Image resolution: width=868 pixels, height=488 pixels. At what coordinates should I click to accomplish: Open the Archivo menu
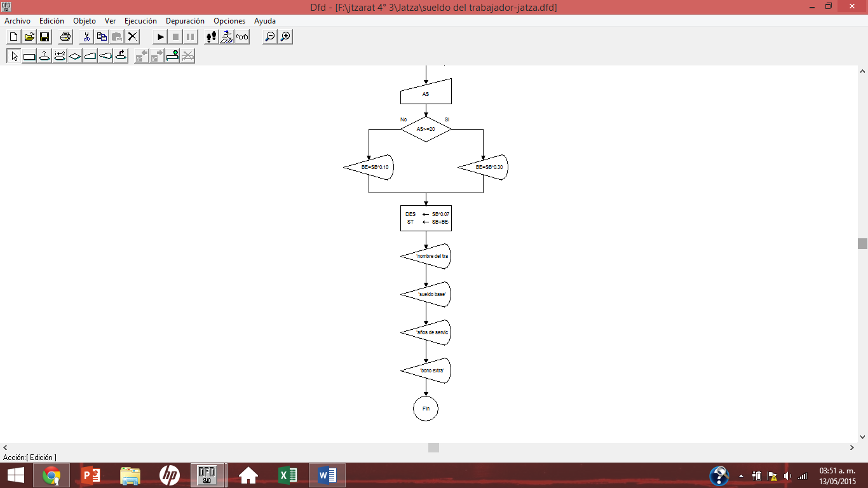[x=17, y=21]
